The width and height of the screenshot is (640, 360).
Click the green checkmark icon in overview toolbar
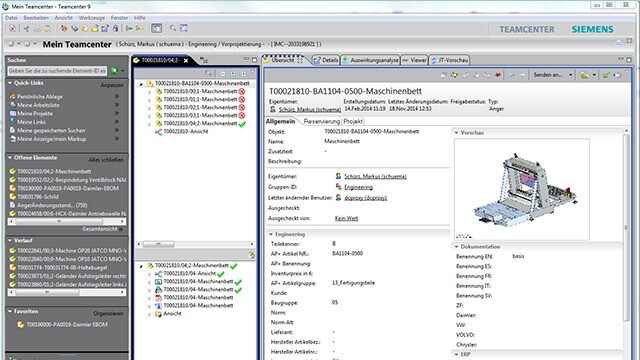tap(607, 75)
